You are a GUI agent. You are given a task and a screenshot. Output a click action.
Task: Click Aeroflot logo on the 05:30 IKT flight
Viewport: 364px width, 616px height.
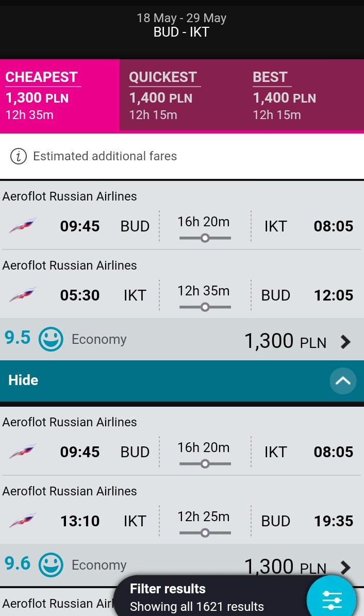(x=23, y=295)
